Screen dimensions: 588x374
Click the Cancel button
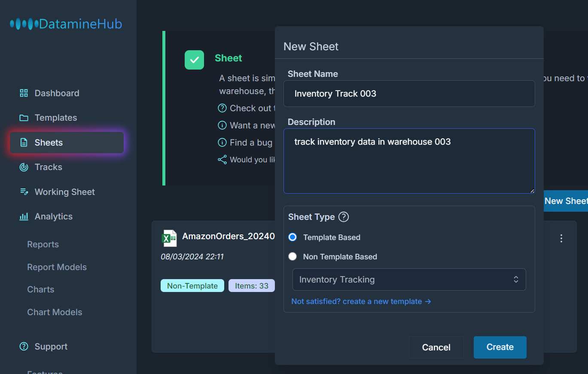[x=436, y=347]
